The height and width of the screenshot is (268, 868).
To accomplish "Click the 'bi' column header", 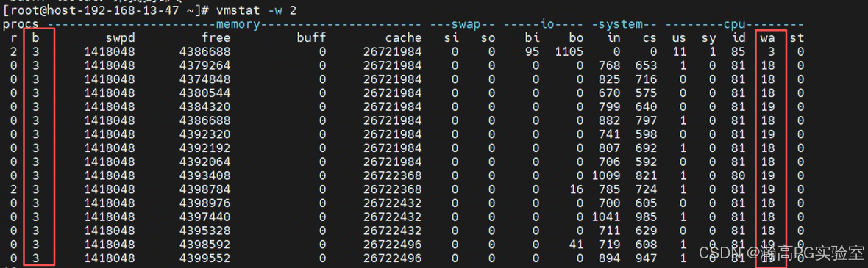I will tap(532, 38).
